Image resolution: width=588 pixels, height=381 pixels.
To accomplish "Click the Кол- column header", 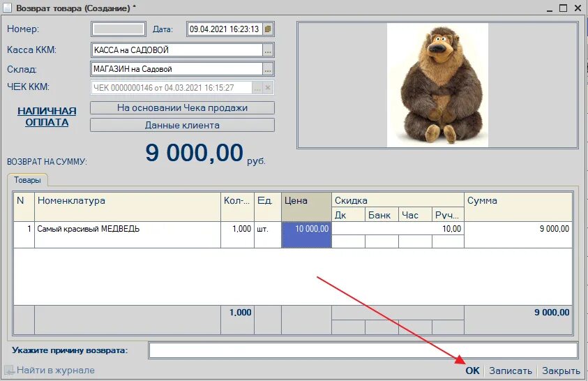I will click(x=237, y=207).
